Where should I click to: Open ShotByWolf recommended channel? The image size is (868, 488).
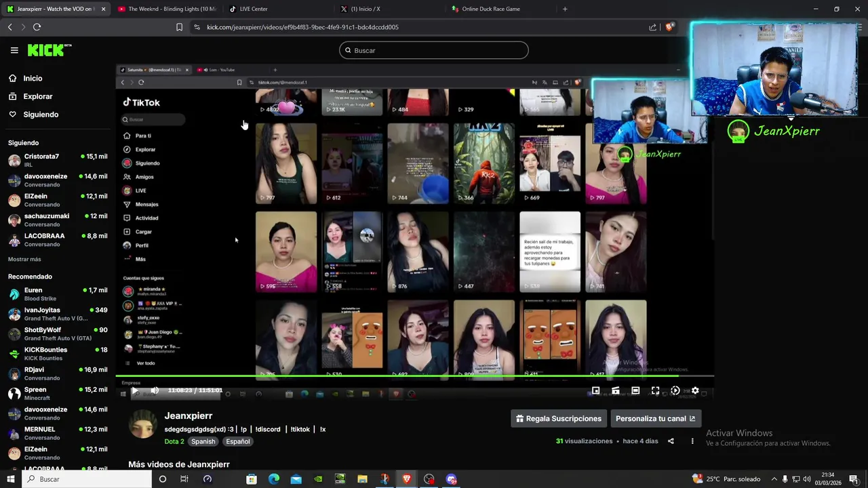tap(57, 333)
